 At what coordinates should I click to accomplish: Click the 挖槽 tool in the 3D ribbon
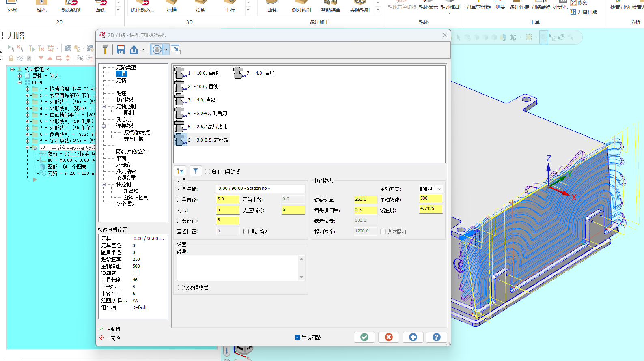(172, 6)
